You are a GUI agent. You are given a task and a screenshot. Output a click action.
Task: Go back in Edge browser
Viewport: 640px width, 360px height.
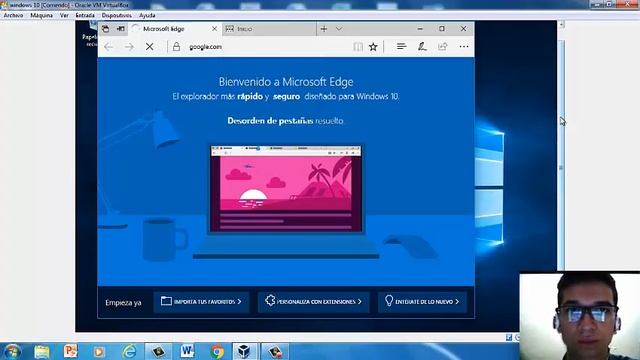[x=108, y=47]
